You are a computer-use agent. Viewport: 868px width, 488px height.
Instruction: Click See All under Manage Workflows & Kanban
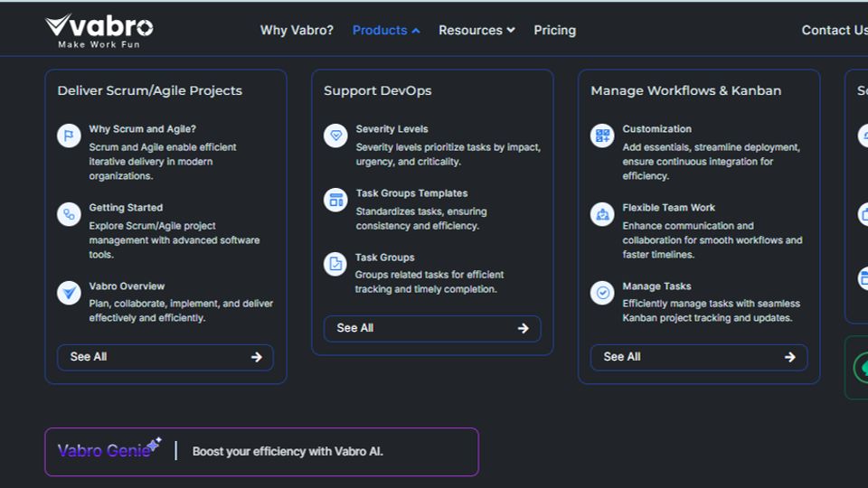point(699,357)
